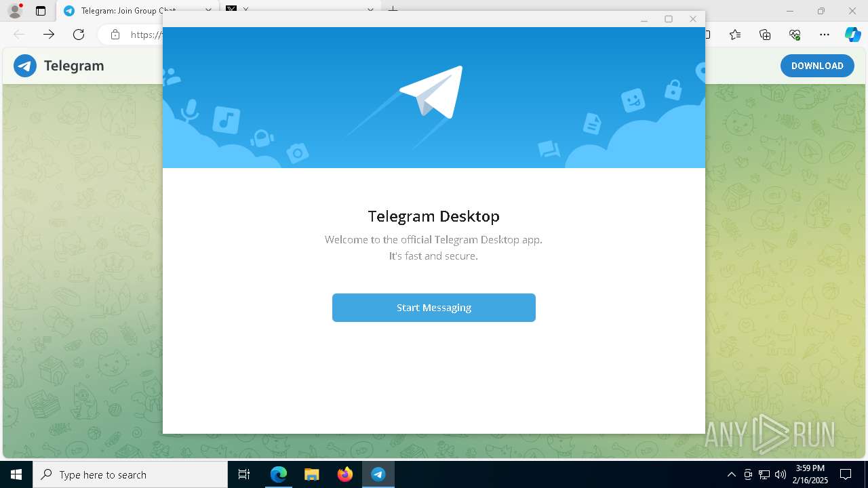Minimize the Telegram Desktop window

(644, 19)
